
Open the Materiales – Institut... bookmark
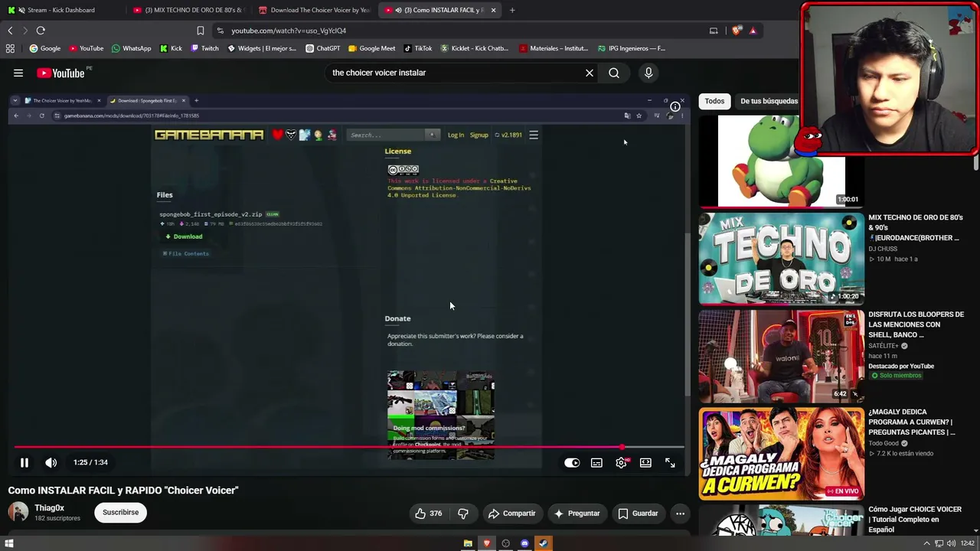tap(553, 48)
